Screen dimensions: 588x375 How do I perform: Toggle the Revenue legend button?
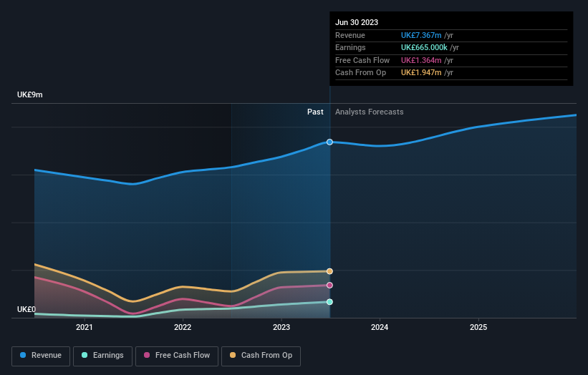click(41, 356)
